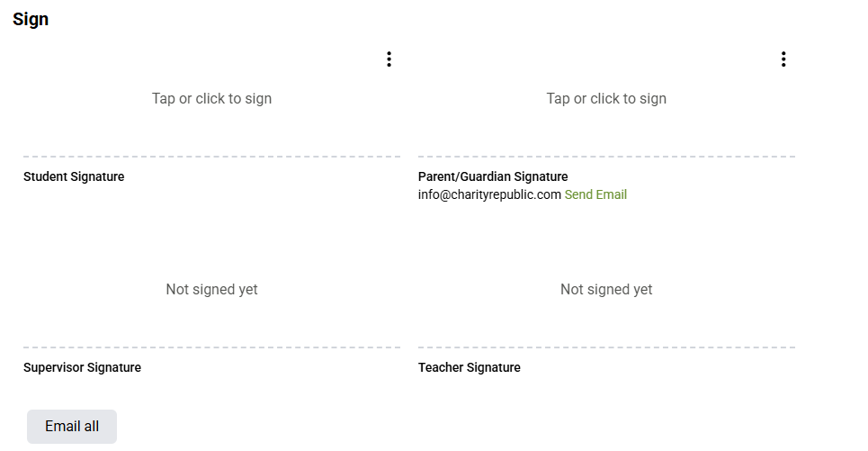Click the Teacher Signature label
Viewport: 868px width, 451px height.
click(470, 367)
